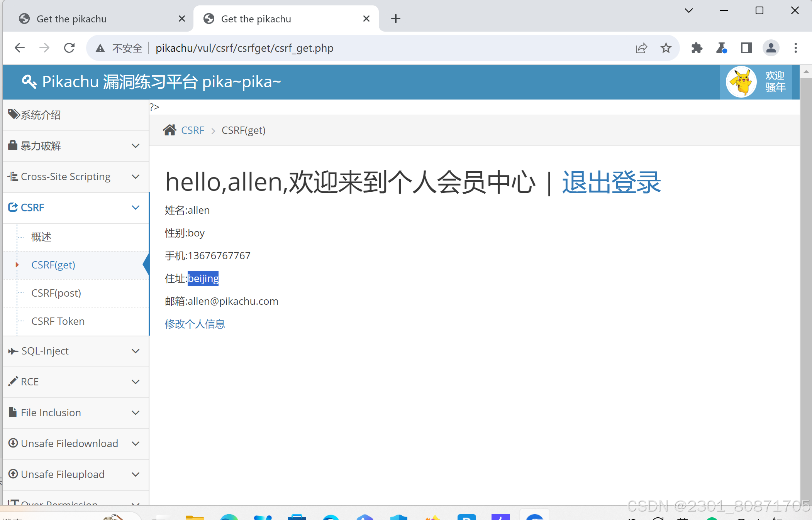Open the CSRF(post) submenu item
This screenshot has height=520, width=812.
pyautogui.click(x=56, y=293)
